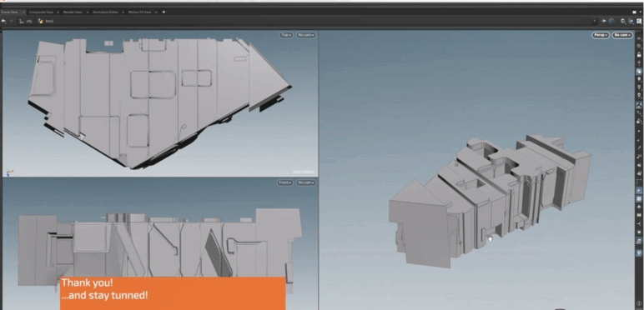
Task: Click the circular link icon beside pin
Action: tap(611, 21)
